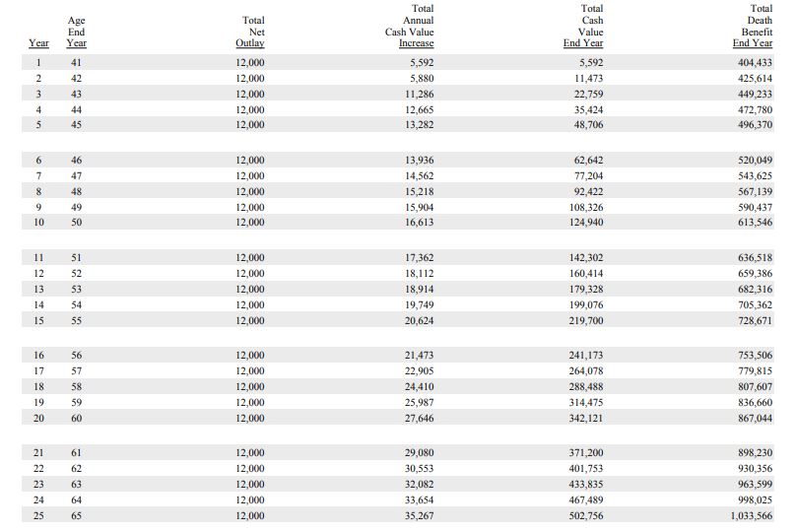
Task: Select the Age End Year column header
Action: 76,32
